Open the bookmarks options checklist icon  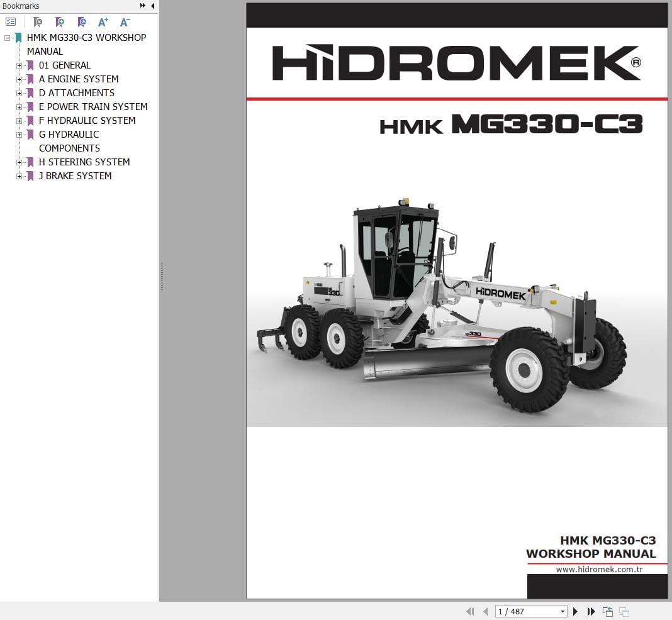[x=11, y=22]
